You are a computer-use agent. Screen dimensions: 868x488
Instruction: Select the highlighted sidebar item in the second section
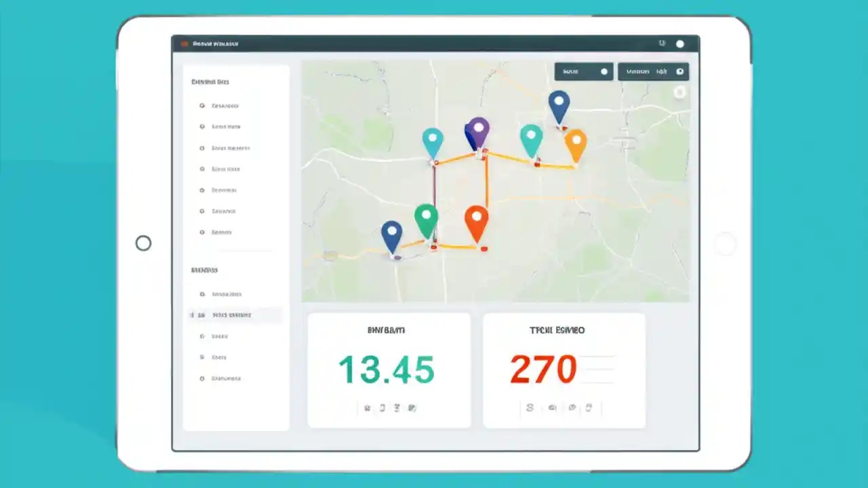[234, 315]
